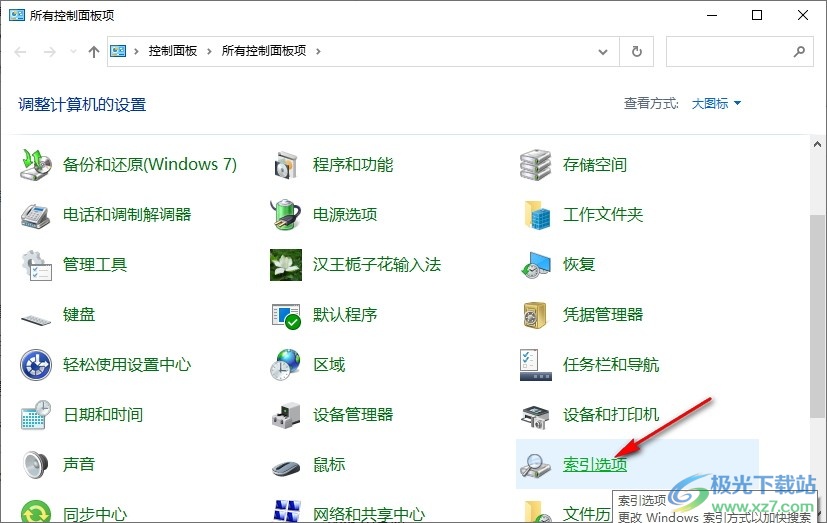Click the 设备管理器 icon
The height and width of the screenshot is (523, 827).
(286, 415)
